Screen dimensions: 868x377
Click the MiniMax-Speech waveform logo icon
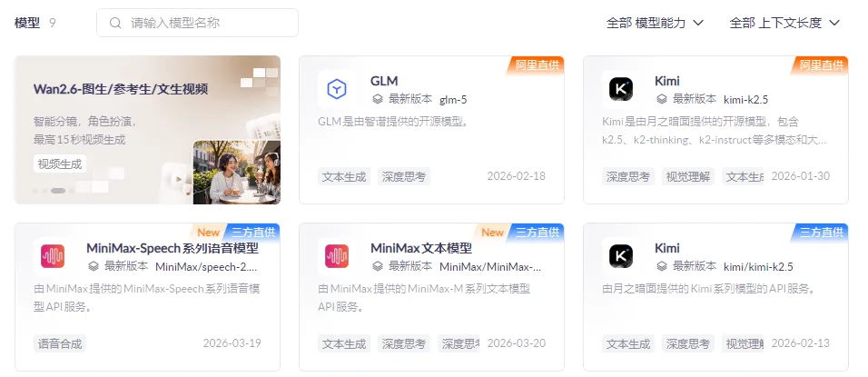tap(53, 256)
